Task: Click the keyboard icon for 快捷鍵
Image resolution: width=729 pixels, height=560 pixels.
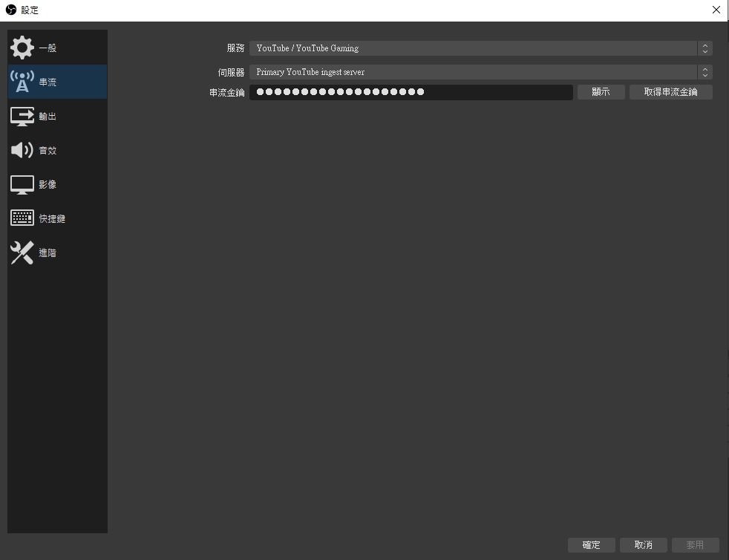Action: click(x=22, y=218)
